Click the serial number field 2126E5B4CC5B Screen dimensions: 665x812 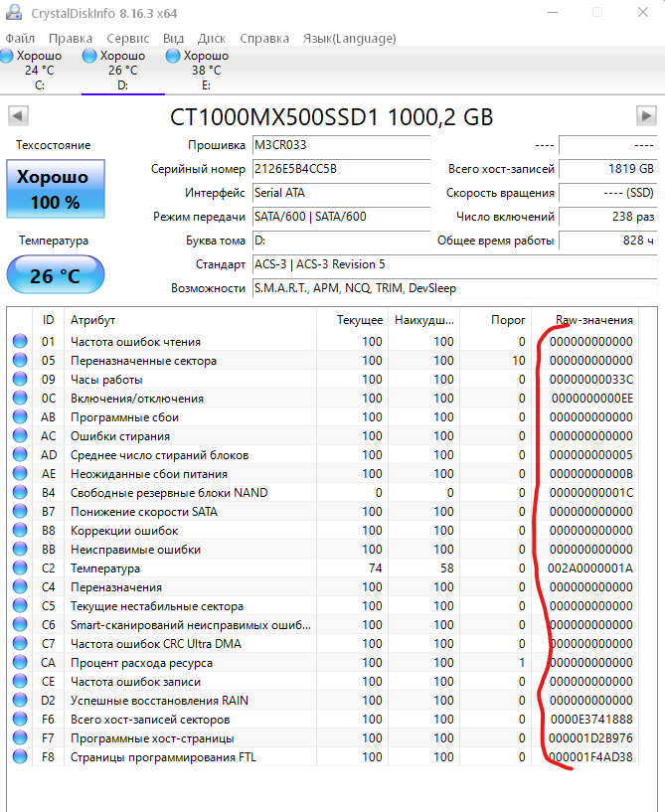click(341, 169)
